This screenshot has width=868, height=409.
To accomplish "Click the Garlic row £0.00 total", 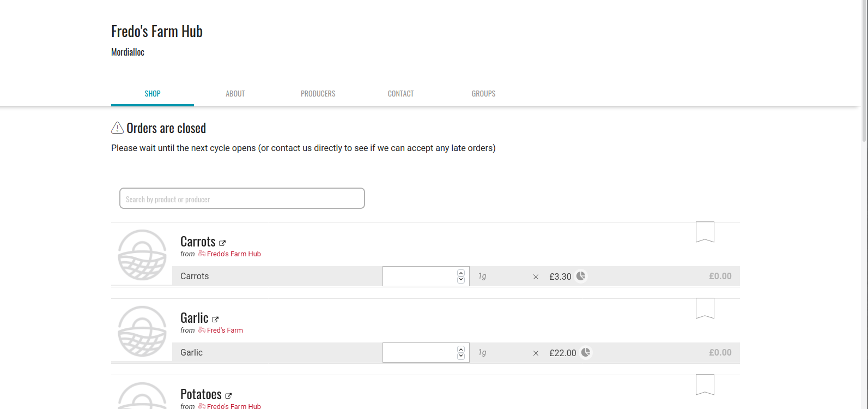I will pyautogui.click(x=720, y=353).
